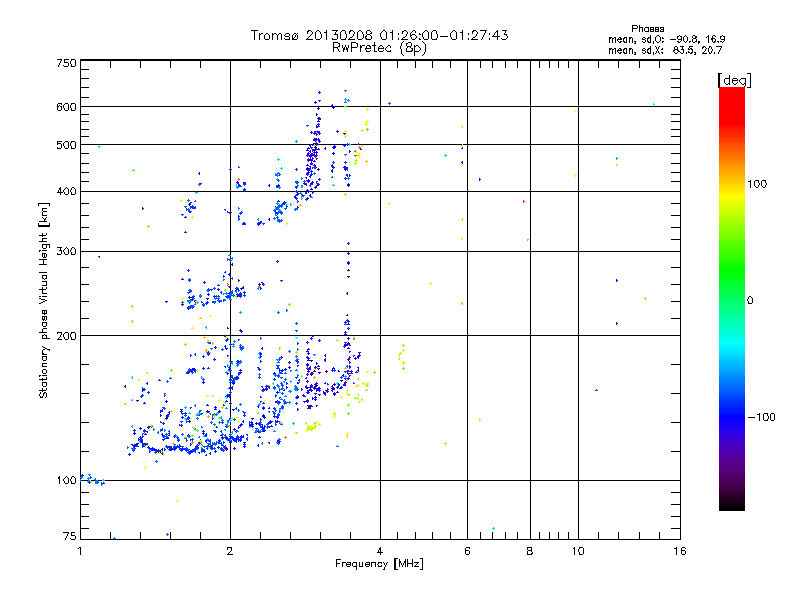Click the 'mean, sd,O: -90.8, 16.9' statistics line
This screenshot has width=800, height=600.
point(666,39)
